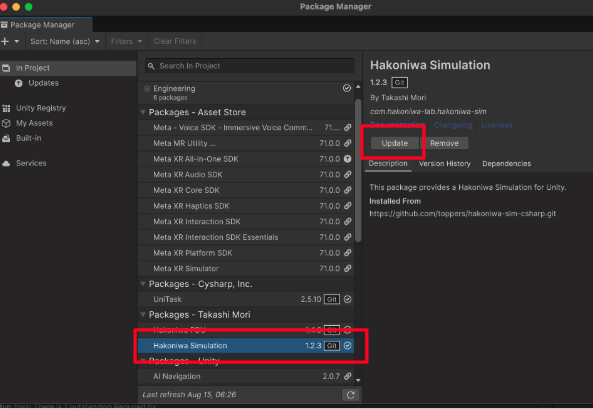Select Meta XR Interaction SDK Essentials row
This screenshot has height=409, width=593.
(x=246, y=237)
